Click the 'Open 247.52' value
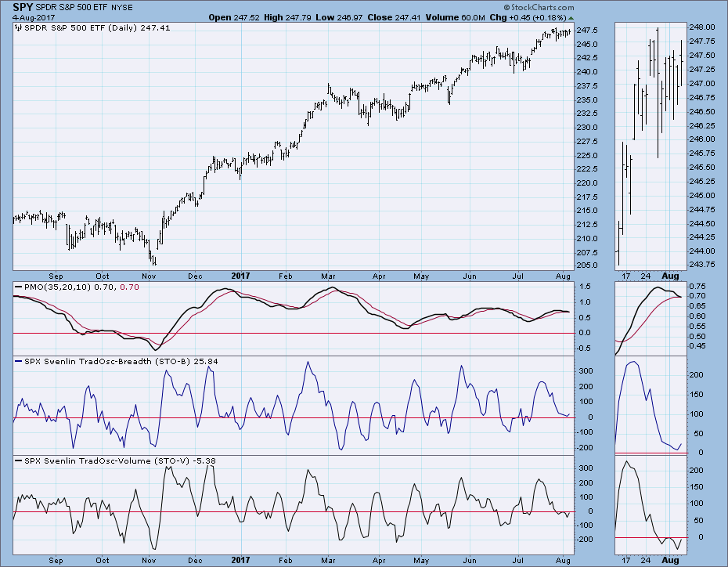Image resolution: width=728 pixels, height=567 pixels. pos(233,17)
